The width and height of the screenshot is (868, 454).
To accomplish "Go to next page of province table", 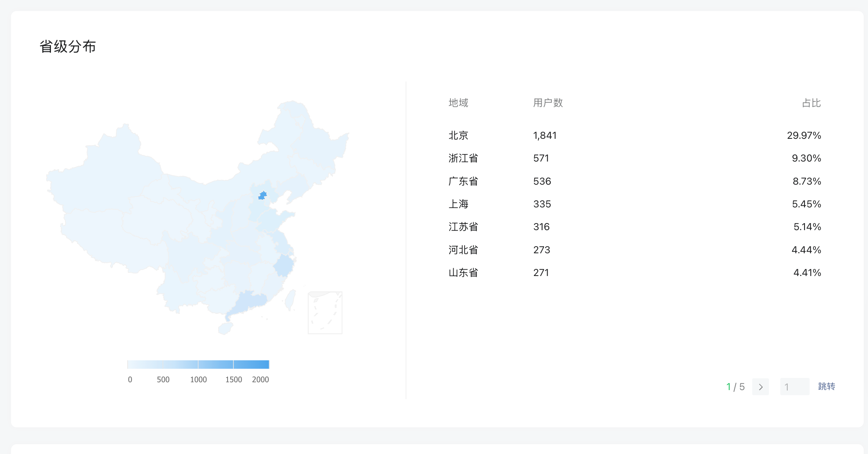I will 760,387.
